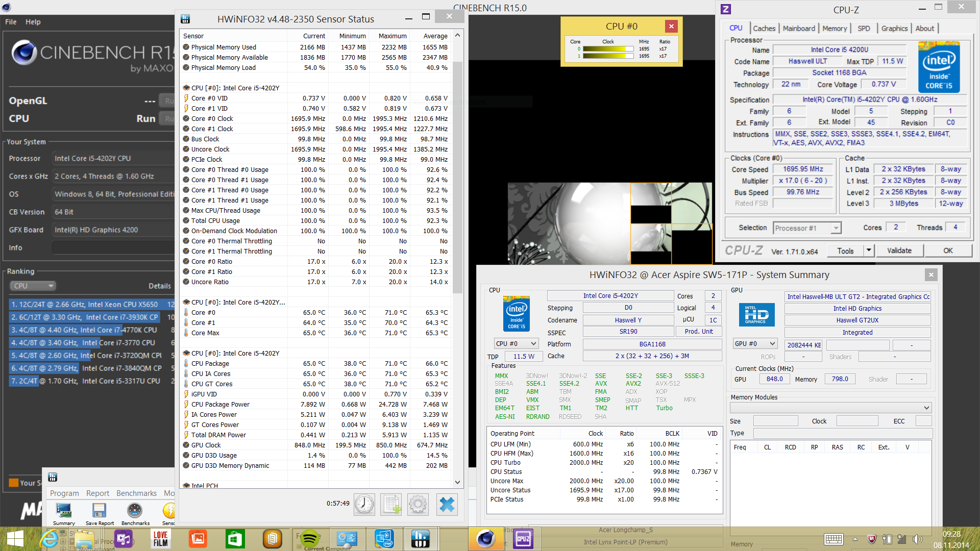
Task: Launch Internet Explorer from taskbar
Action: tap(50, 539)
